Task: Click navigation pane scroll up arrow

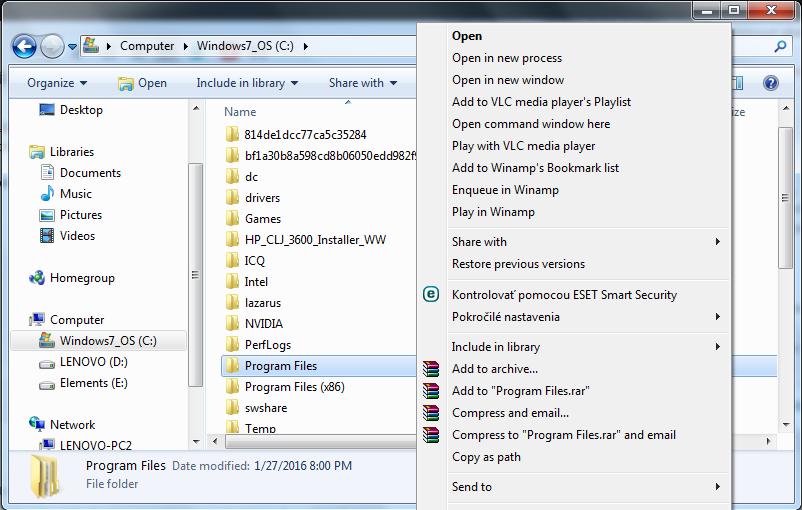Action: click(196, 108)
